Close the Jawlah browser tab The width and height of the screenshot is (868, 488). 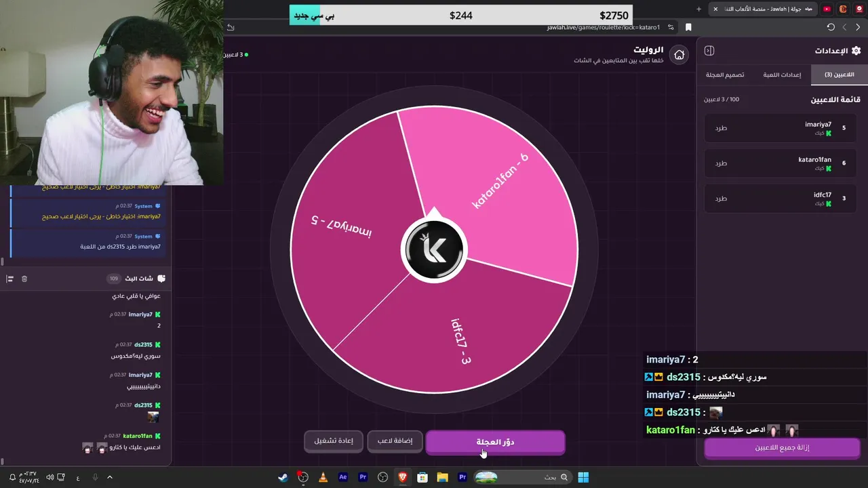pyautogui.click(x=715, y=9)
